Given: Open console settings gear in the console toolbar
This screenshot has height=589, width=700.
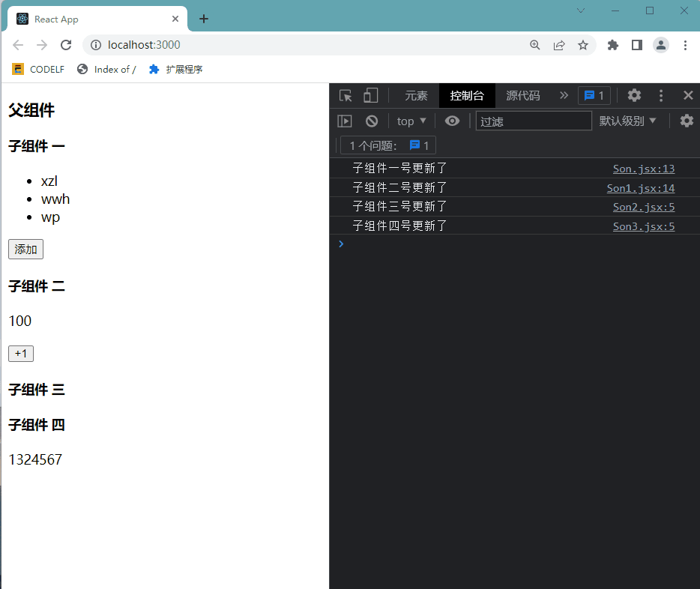Looking at the screenshot, I should (x=687, y=121).
